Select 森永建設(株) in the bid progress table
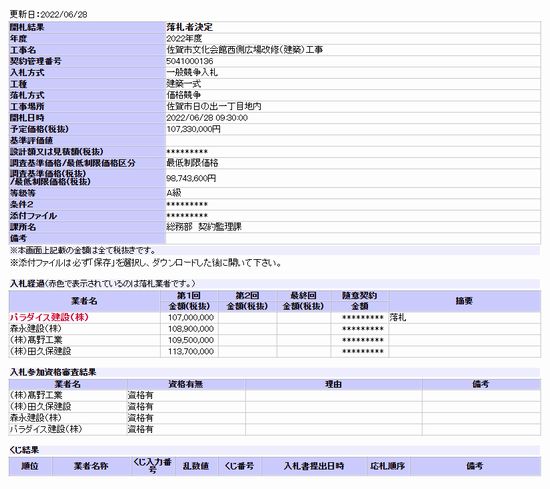550x489 pixels. point(35,329)
